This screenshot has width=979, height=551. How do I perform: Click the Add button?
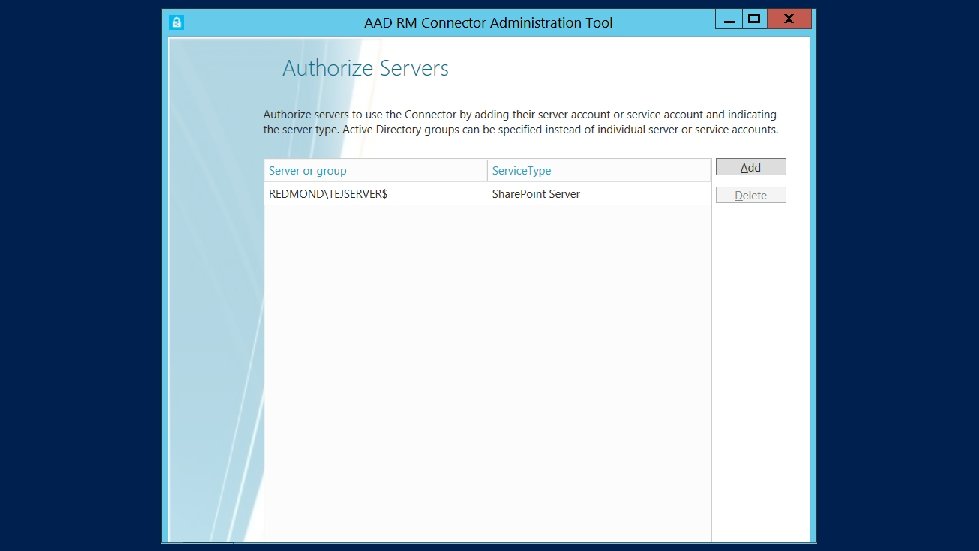[750, 167]
